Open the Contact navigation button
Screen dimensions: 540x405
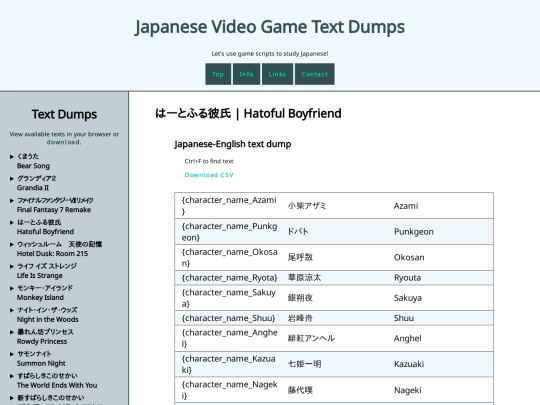314,74
